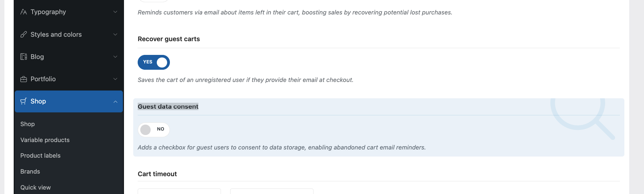Open the Shop submenu item
Screen dimensions: 644x194
[x=27, y=124]
